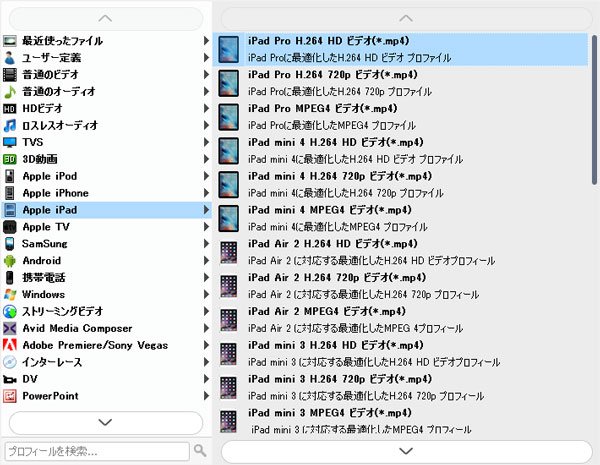
Task: Click the category list scroll-up button
Action: [x=106, y=18]
